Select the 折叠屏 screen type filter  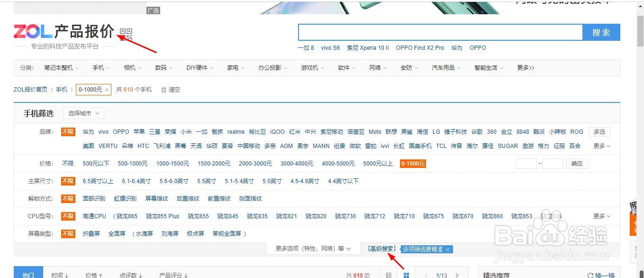pos(91,233)
